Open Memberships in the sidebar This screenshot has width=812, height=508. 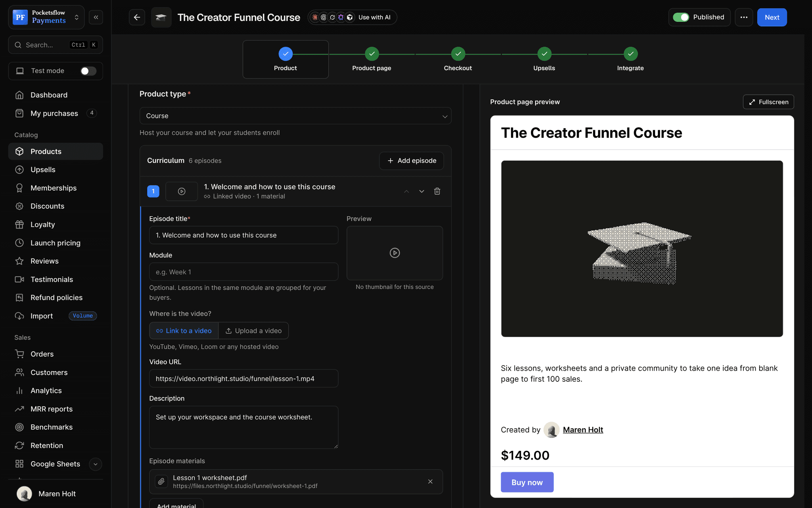tap(56, 188)
